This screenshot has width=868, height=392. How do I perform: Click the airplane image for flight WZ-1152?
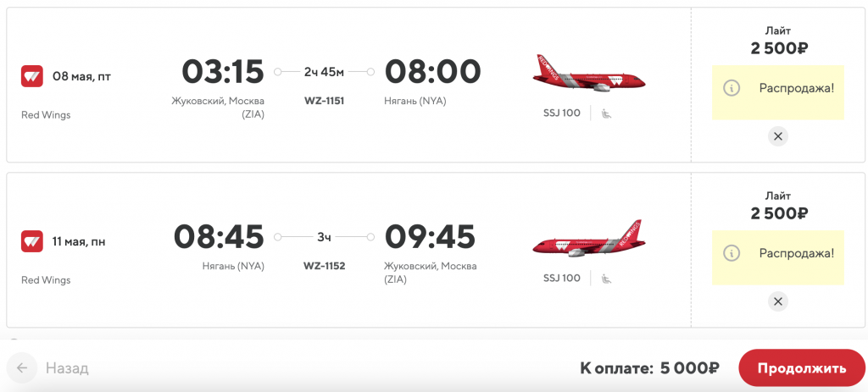click(x=588, y=240)
